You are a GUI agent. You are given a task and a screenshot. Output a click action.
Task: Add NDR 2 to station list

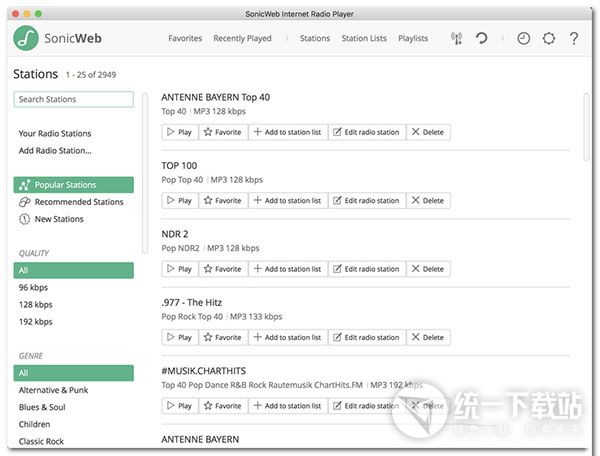tap(288, 269)
